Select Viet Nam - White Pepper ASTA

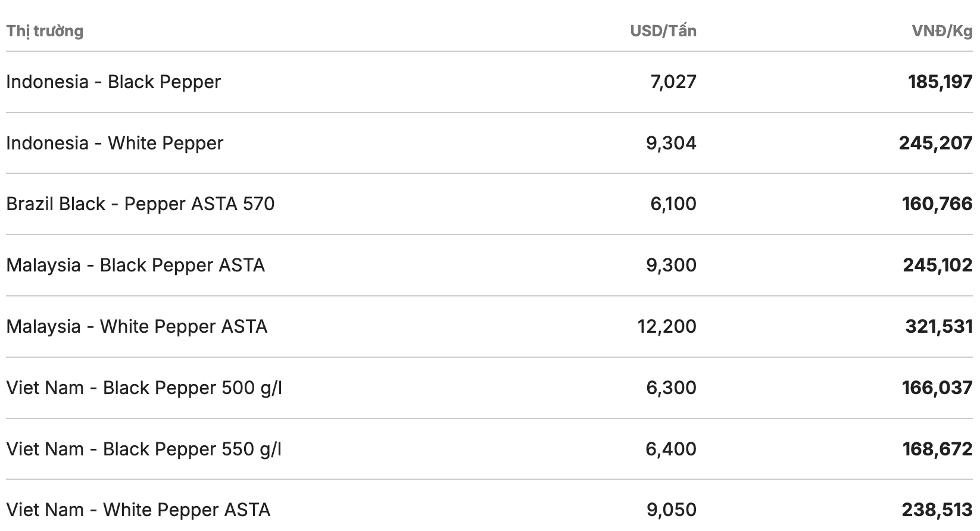[x=138, y=510]
